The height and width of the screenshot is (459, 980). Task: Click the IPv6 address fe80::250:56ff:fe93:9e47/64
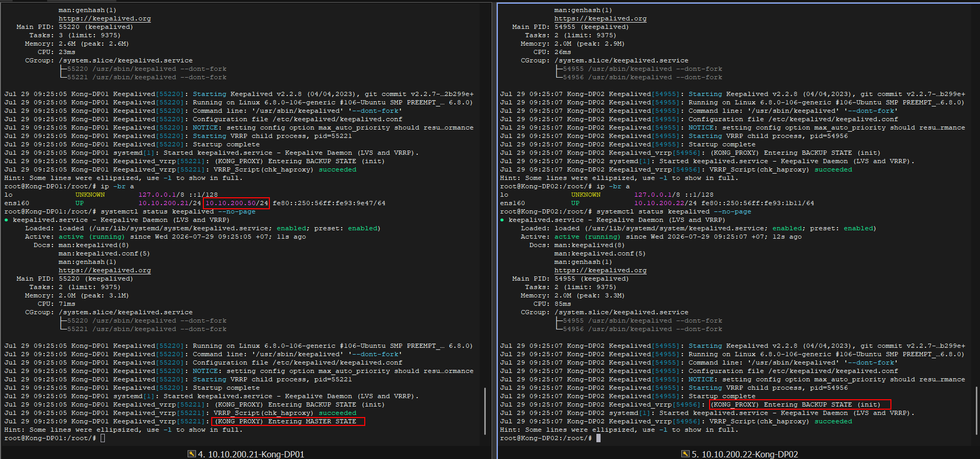(329, 203)
